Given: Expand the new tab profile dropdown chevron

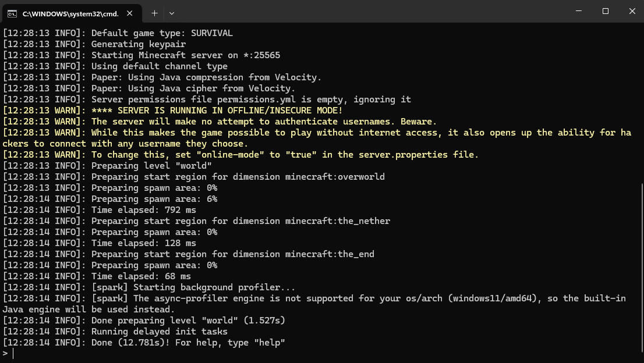Looking at the screenshot, I should [x=172, y=13].
